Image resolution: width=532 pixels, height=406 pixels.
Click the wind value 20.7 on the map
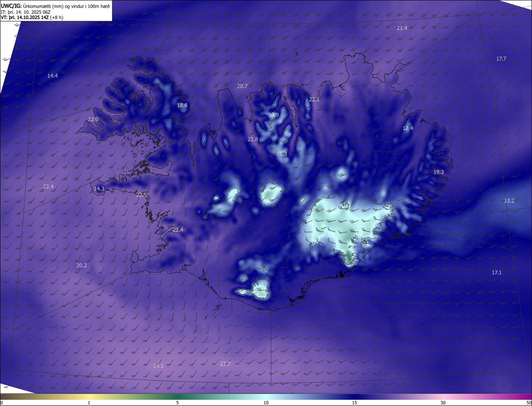coord(242,86)
